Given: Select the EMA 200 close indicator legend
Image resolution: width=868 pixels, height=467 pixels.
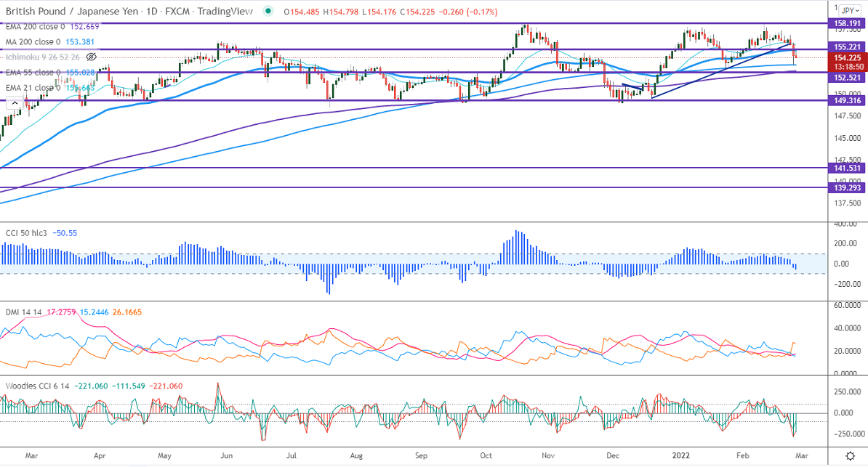Looking at the screenshot, I should tap(36, 26).
